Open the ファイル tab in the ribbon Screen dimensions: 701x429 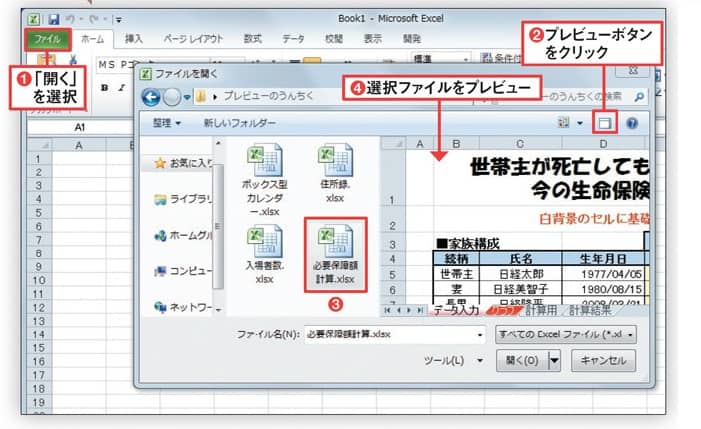click(x=46, y=40)
